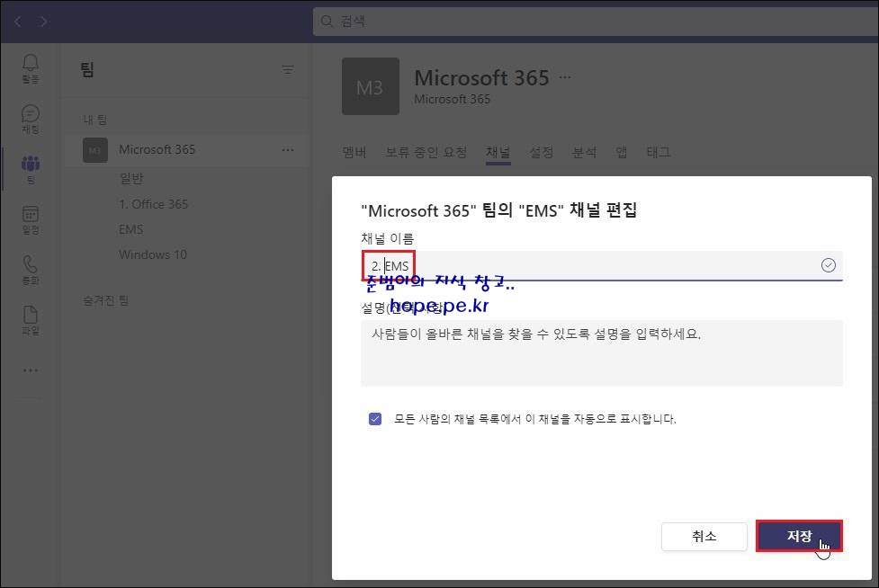This screenshot has height=588, width=879.
Task: Open the 일반 channel
Action: [131, 179]
